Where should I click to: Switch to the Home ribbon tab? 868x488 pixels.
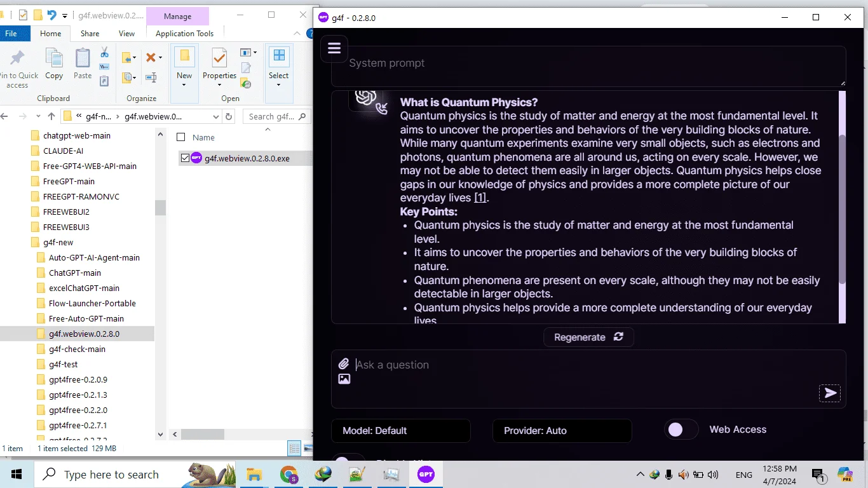click(51, 34)
